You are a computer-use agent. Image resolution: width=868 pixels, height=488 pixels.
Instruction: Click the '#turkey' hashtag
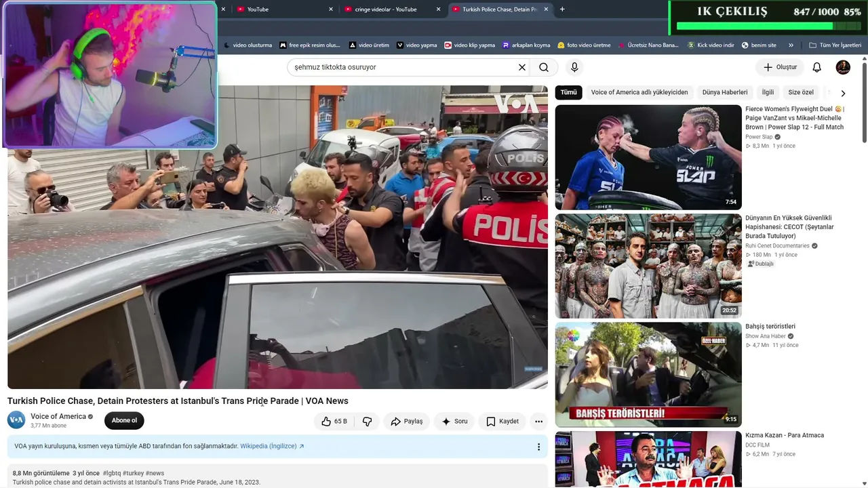[133, 473]
